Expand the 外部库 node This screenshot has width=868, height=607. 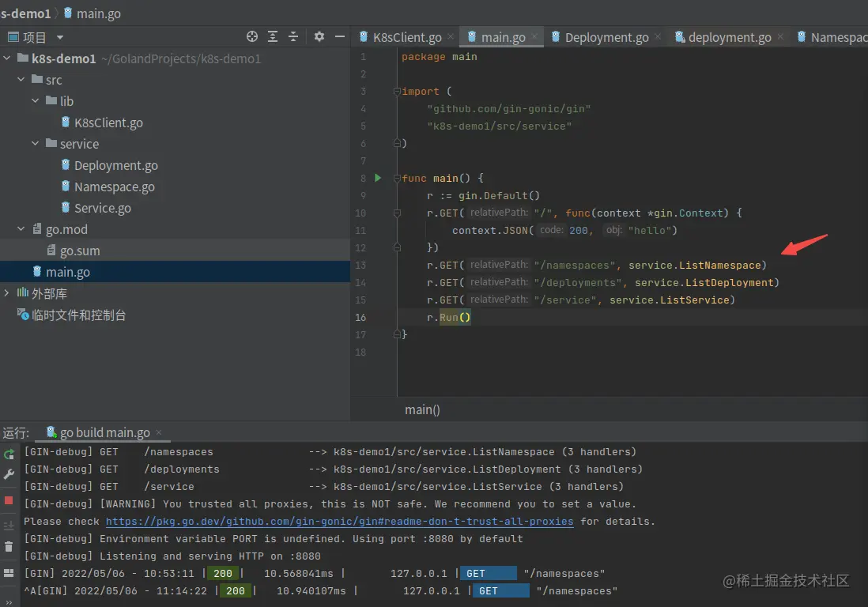pos(6,292)
